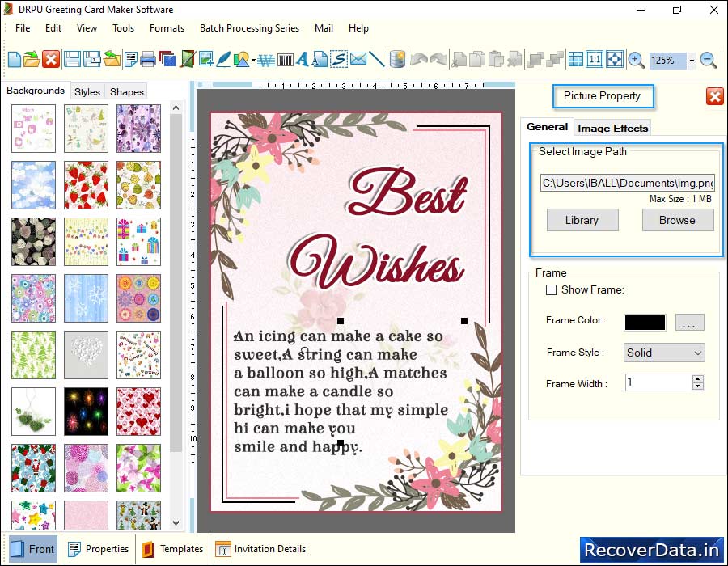The image size is (728, 566).
Task: Zoom in with the plus magnifier
Action: [x=636, y=61]
